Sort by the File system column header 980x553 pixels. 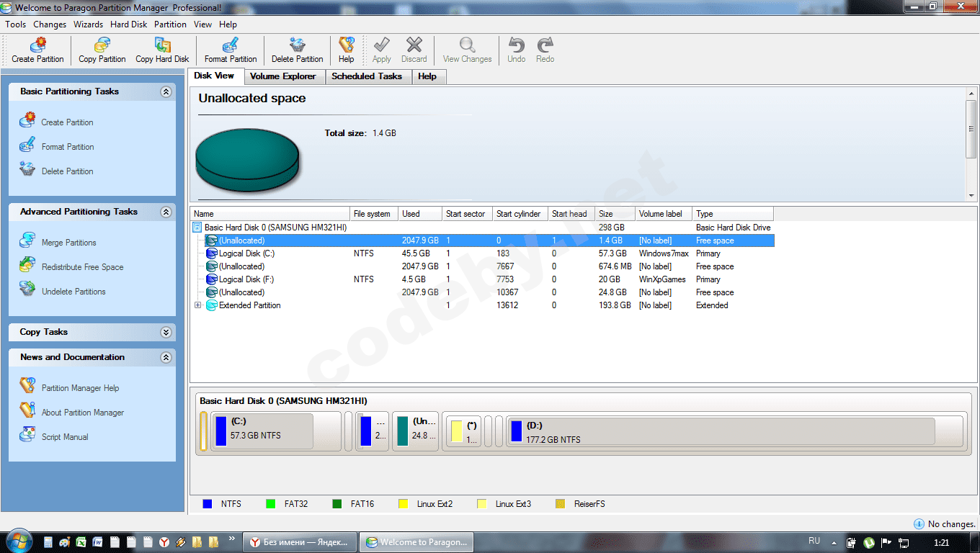coord(374,214)
